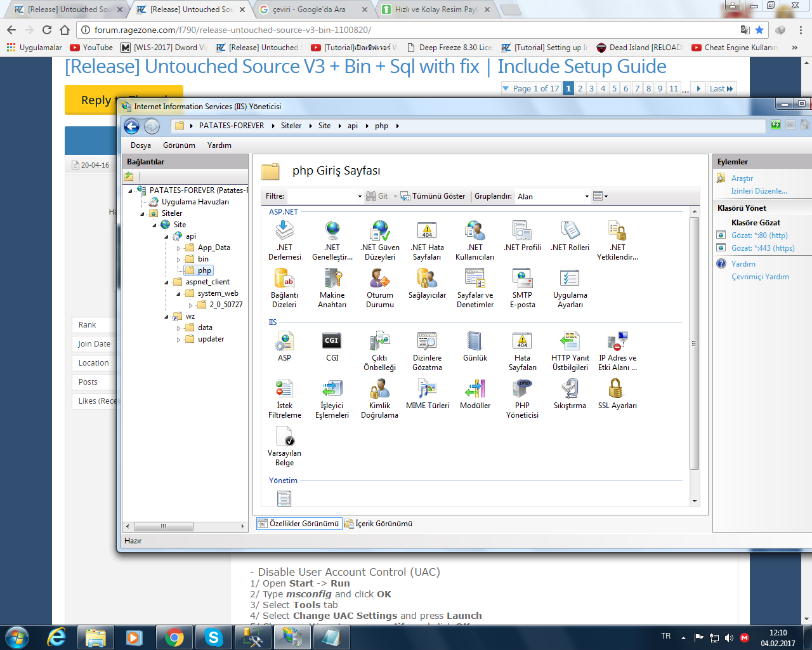Open Chrome from the taskbar

coord(173,637)
